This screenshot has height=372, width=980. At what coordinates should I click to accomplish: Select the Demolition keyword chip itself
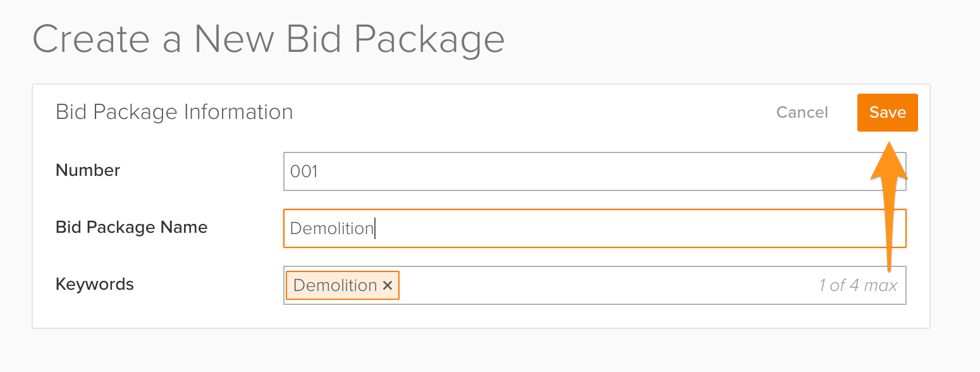pyautogui.click(x=333, y=285)
